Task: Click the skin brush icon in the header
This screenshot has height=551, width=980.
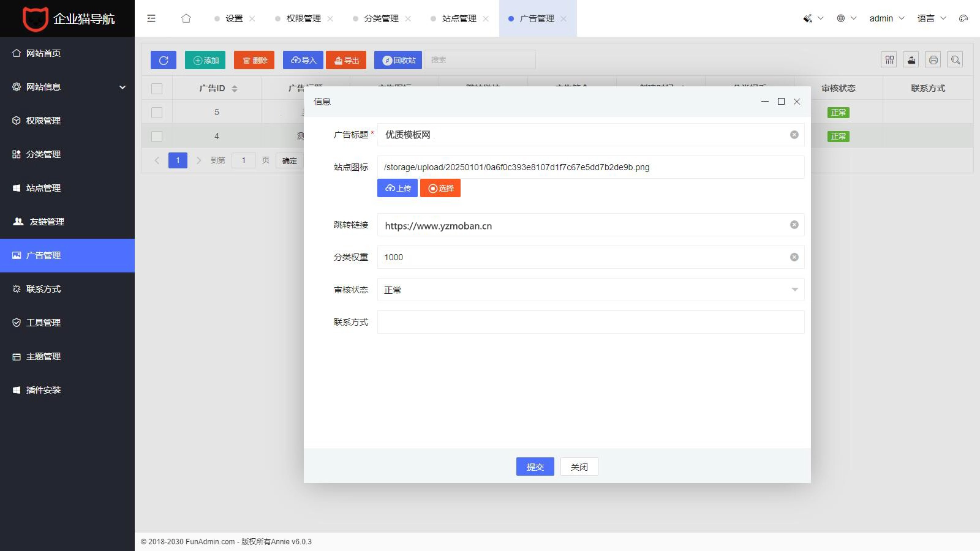Action: 808,18
